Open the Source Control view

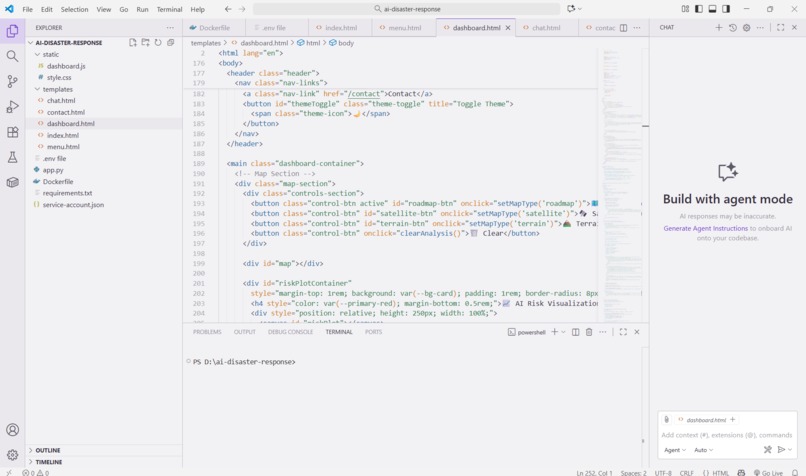[12, 81]
